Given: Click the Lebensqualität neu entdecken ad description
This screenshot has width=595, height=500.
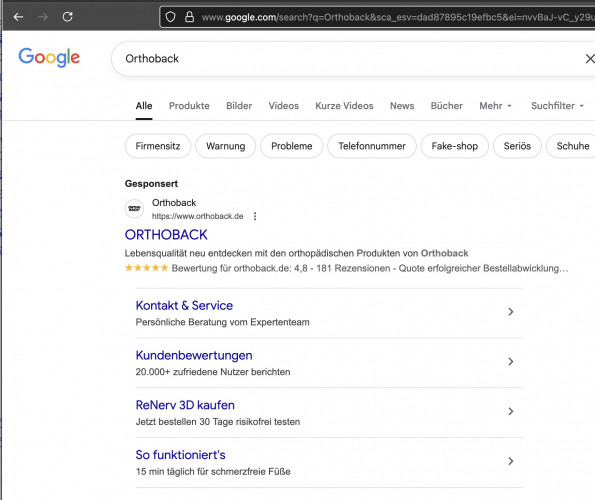Looking at the screenshot, I should [296, 253].
